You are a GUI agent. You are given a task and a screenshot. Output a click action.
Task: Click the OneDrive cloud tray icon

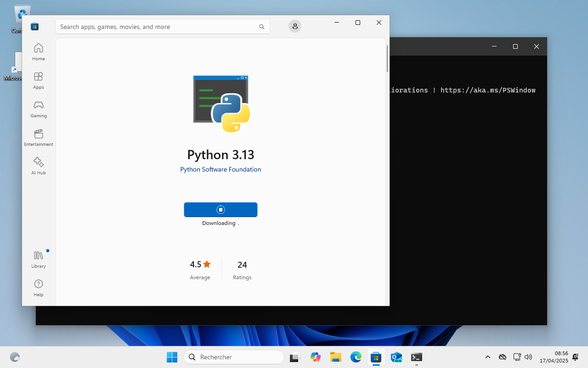503,357
